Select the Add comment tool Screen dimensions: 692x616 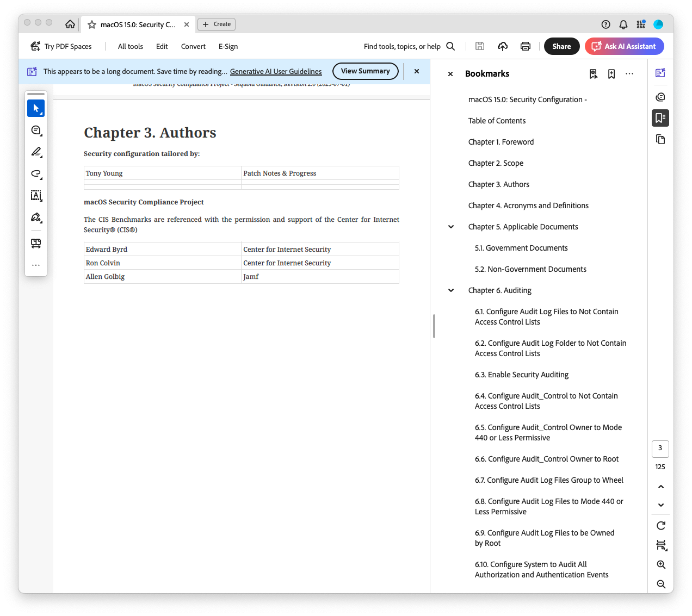pyautogui.click(x=36, y=130)
